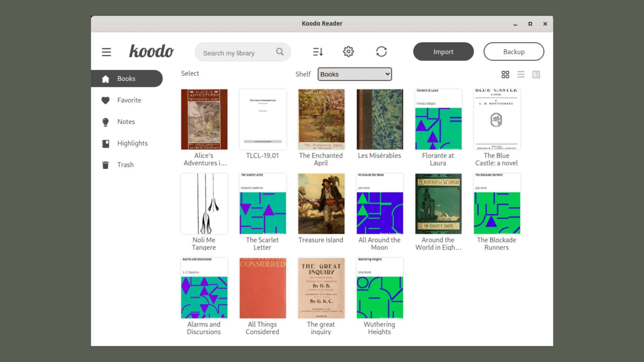Click the Notes lightbulb icon
This screenshot has height=362, width=644.
point(105,122)
